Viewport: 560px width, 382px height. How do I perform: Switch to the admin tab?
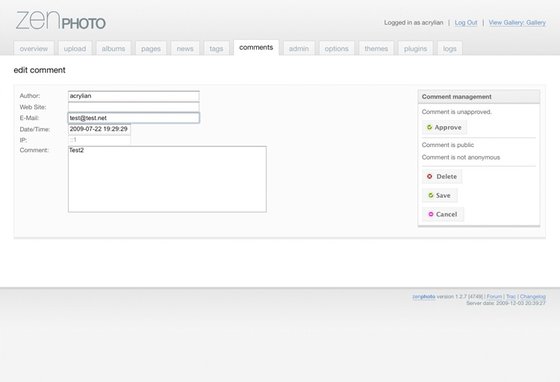299,49
